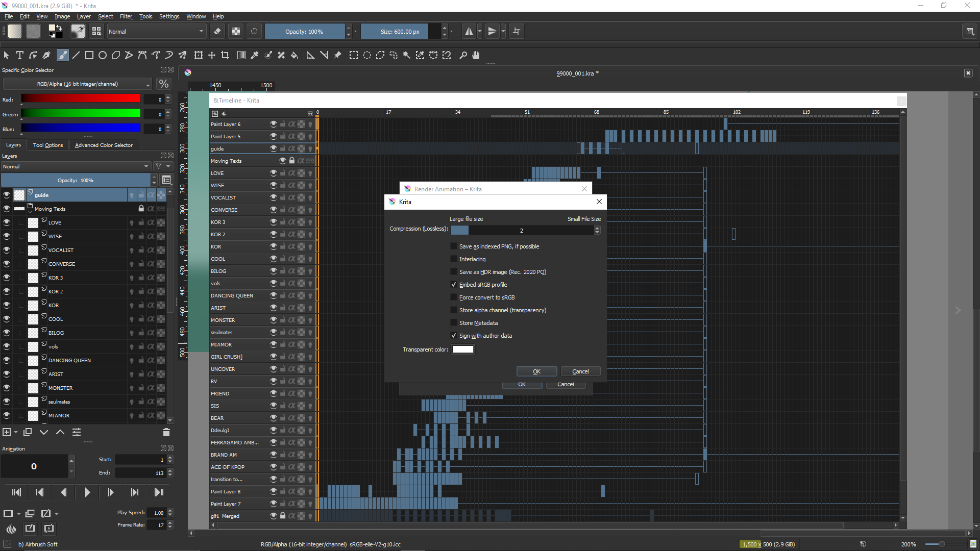Screen dimensions: 980x551
Task: Hide the LOVE layer in Layers panel
Action: pos(7,222)
